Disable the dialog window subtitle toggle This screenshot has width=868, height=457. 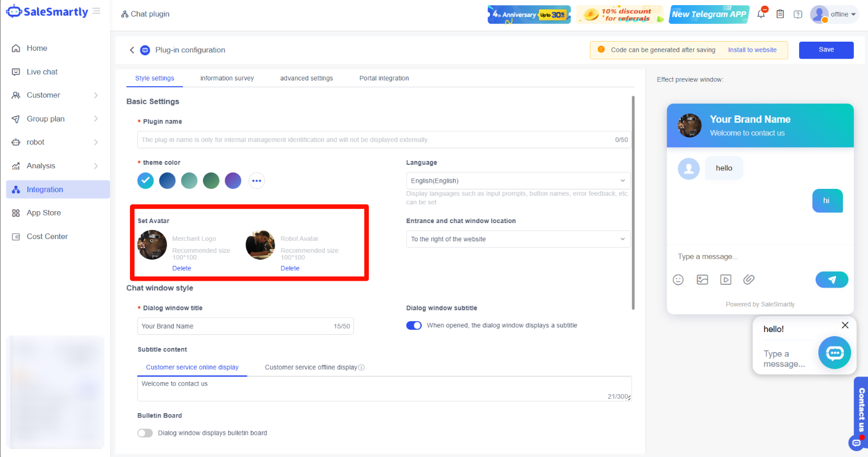[414, 326]
